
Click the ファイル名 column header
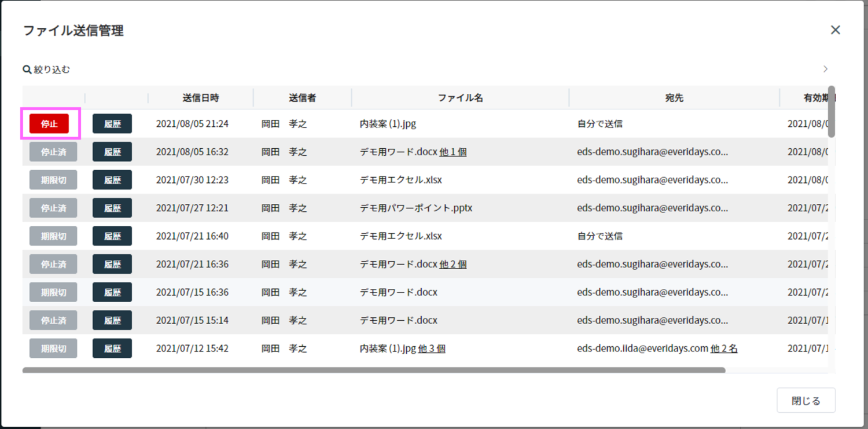459,97
